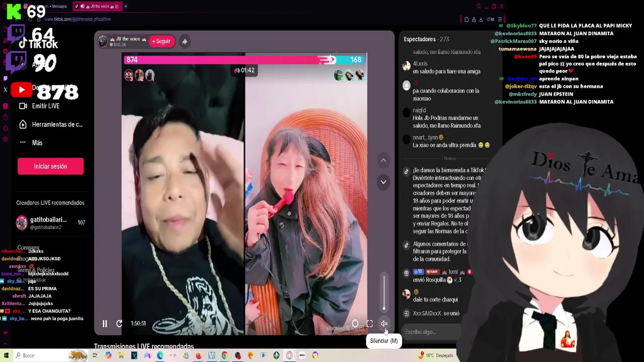Click the left team supporter avatars
The width and height of the screenshot is (644, 362).
pyautogui.click(x=139, y=75)
